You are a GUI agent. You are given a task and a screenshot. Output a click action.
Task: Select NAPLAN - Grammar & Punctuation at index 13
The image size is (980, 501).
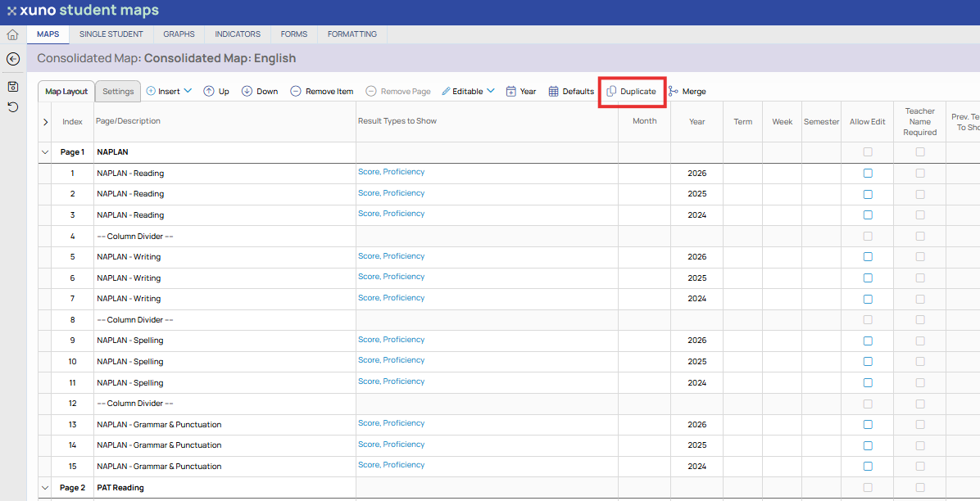click(160, 424)
